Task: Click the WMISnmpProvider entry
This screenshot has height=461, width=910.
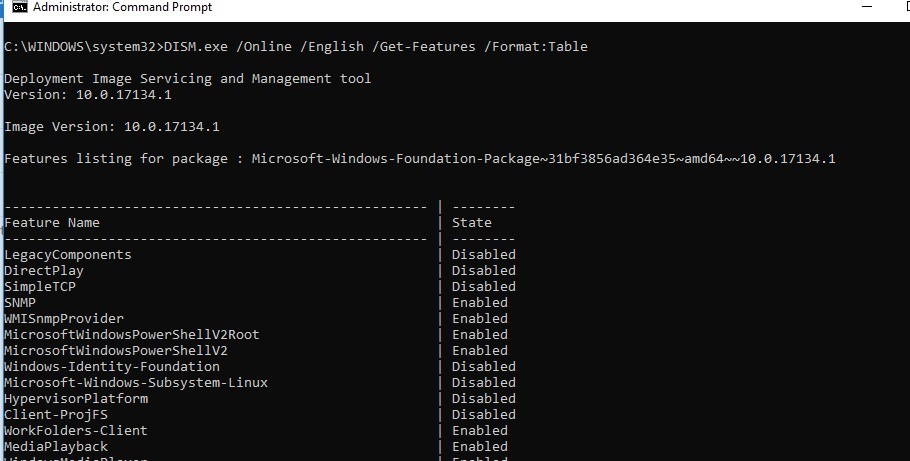Action: tap(60, 318)
